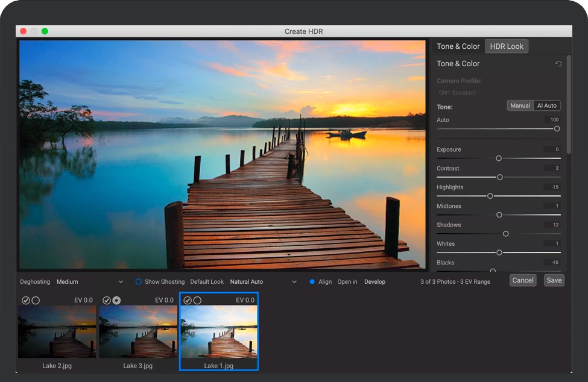Switch Tone mode to Manual
This screenshot has width=588, height=382.
point(520,105)
